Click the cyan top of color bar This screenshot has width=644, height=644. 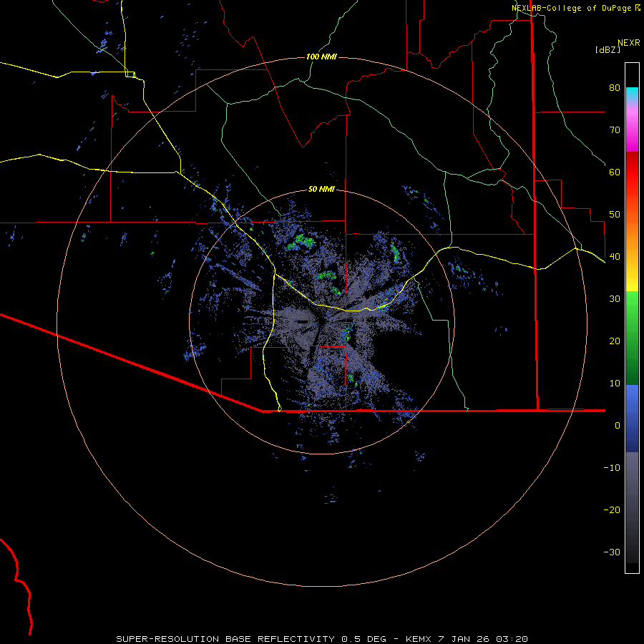pyautogui.click(x=632, y=92)
